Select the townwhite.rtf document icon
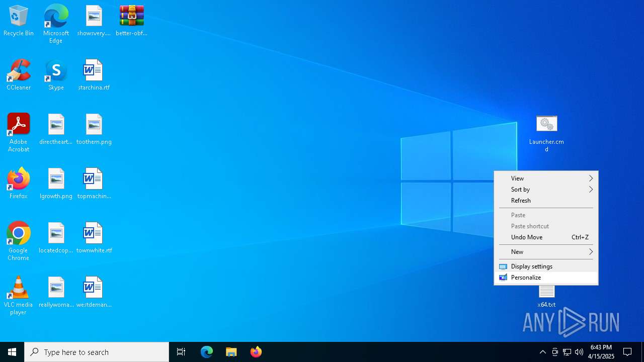Viewport: 644px width, 362px height. click(x=94, y=238)
